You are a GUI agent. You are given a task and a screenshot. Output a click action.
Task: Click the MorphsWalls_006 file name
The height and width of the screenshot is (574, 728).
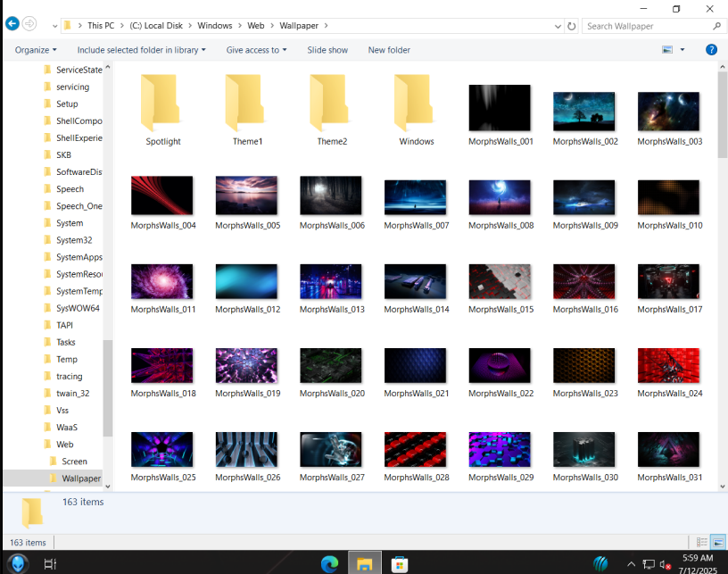coord(332,225)
